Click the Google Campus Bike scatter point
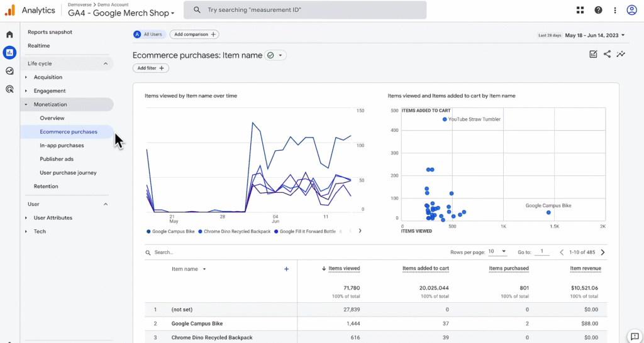 [x=548, y=212]
